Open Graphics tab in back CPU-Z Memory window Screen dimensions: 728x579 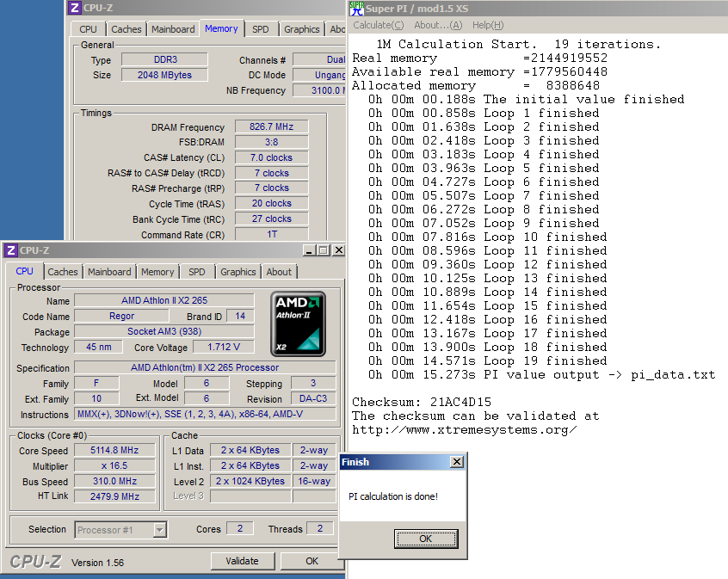tap(302, 29)
